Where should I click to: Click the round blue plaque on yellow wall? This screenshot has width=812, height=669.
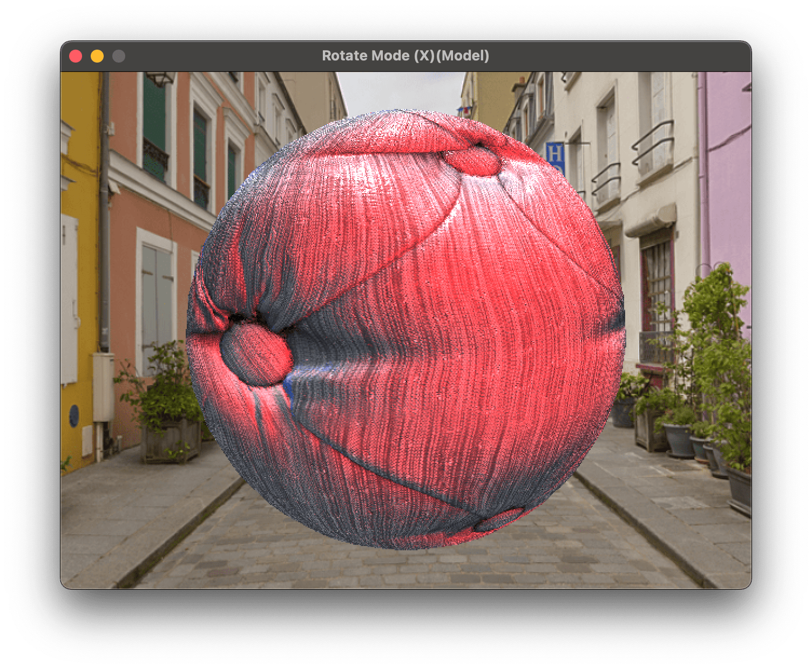[74, 415]
